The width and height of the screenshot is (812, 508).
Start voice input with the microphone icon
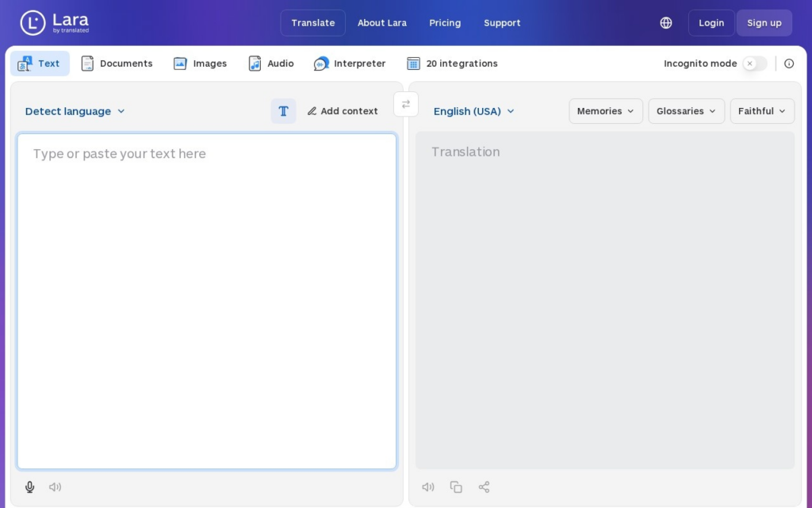[x=29, y=487]
